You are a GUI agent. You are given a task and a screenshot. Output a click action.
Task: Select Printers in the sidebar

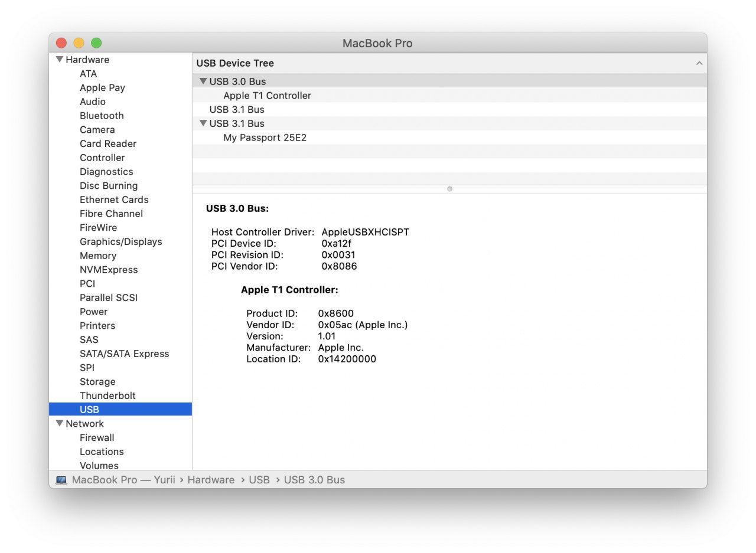click(97, 326)
